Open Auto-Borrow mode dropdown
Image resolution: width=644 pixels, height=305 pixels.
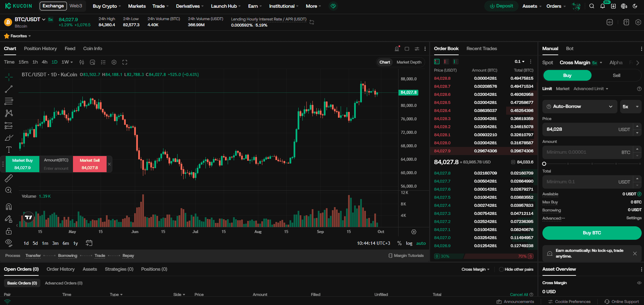click(580, 107)
